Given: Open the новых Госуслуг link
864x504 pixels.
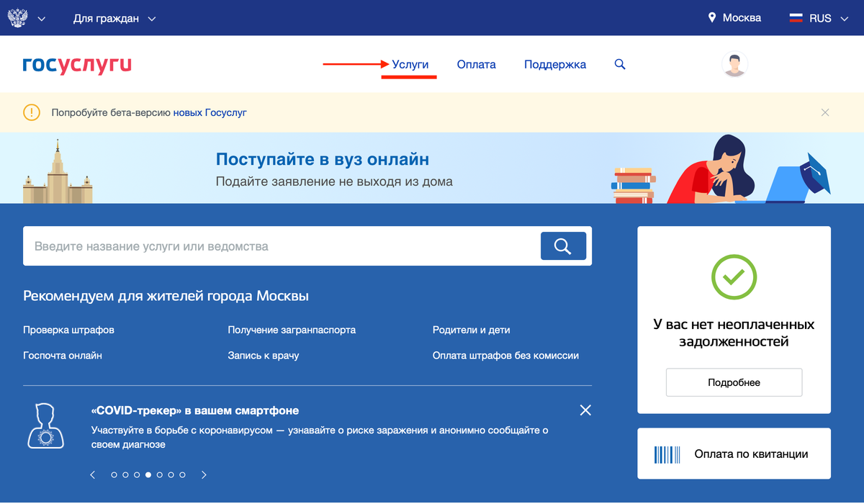Looking at the screenshot, I should 210,112.
